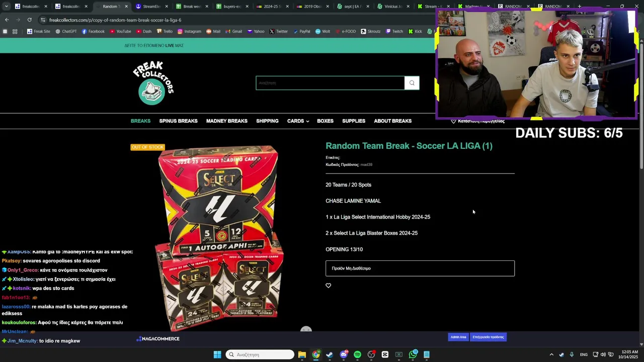
Task: Open SUPPLIES menu item
Action: click(x=354, y=121)
